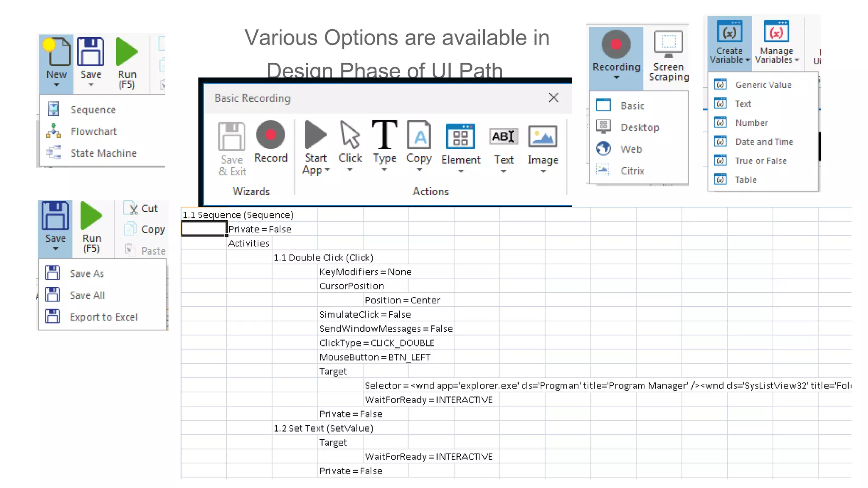Close the Basic Recording window
This screenshot has height=488, width=868.
point(554,98)
